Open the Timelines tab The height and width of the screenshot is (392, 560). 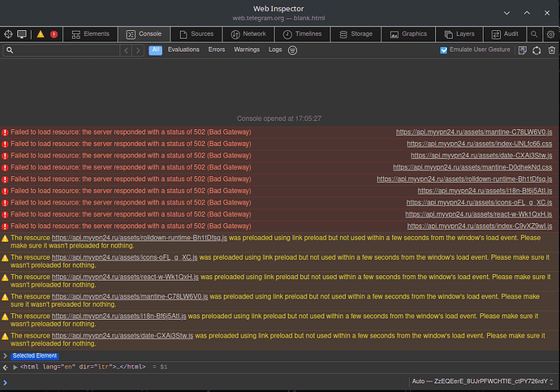tap(302, 34)
